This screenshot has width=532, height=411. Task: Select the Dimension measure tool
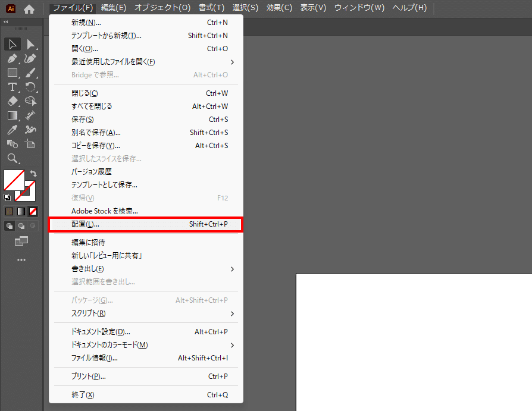[x=30, y=115]
